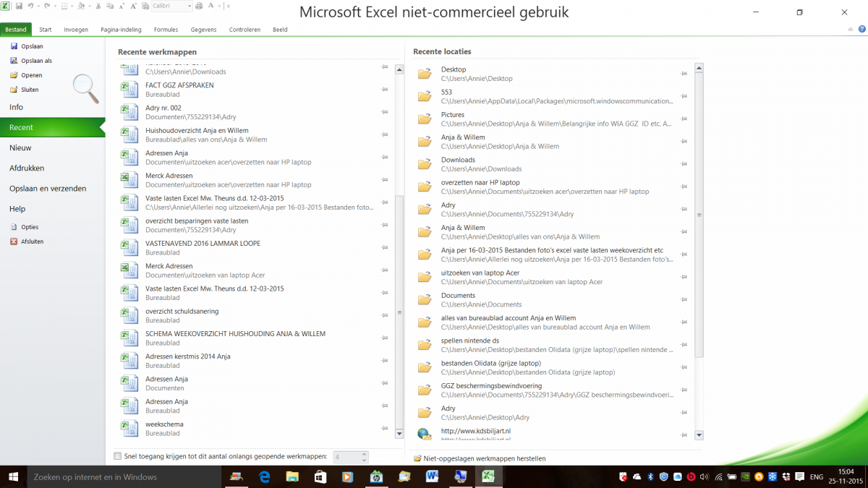Click the Undo arrow icon
The height and width of the screenshot is (488, 868).
click(x=30, y=6)
